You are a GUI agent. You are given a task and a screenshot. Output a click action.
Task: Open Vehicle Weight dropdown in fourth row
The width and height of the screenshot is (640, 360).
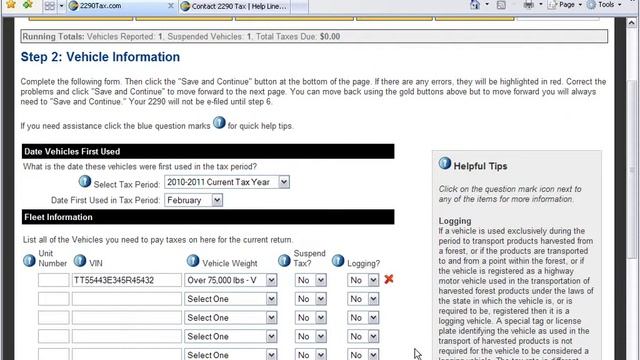tap(231, 336)
